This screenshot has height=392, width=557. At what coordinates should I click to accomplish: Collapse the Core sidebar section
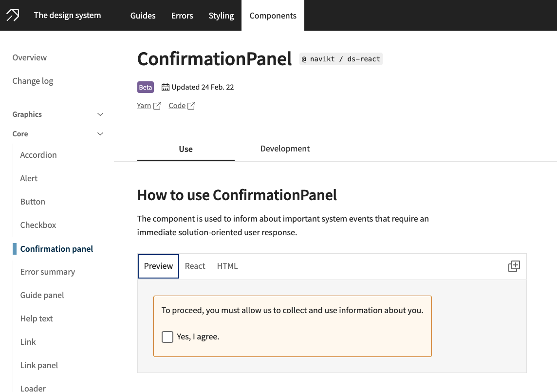(100, 134)
